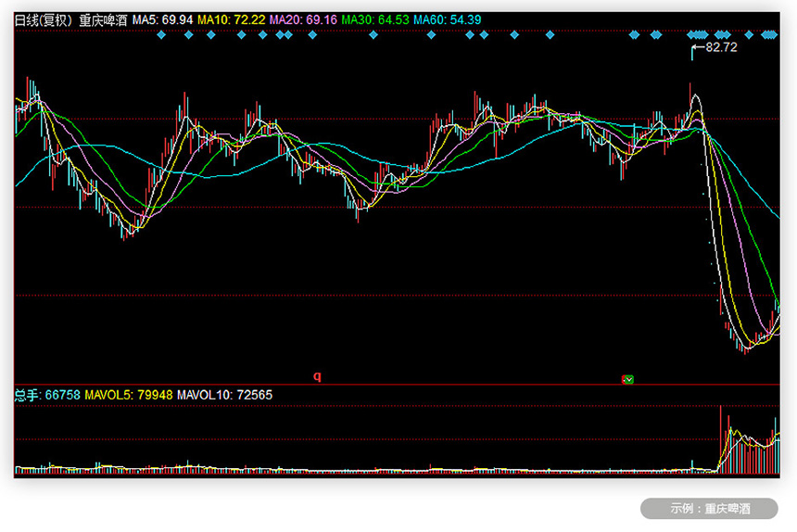The height and width of the screenshot is (532, 797).
Task: Click the red "q" marker on the time axis
Action: point(317,376)
